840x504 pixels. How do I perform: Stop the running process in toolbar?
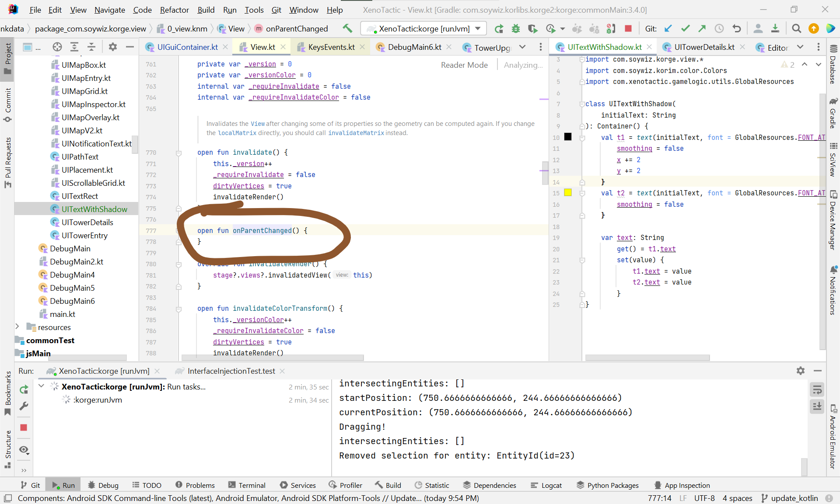click(x=628, y=29)
